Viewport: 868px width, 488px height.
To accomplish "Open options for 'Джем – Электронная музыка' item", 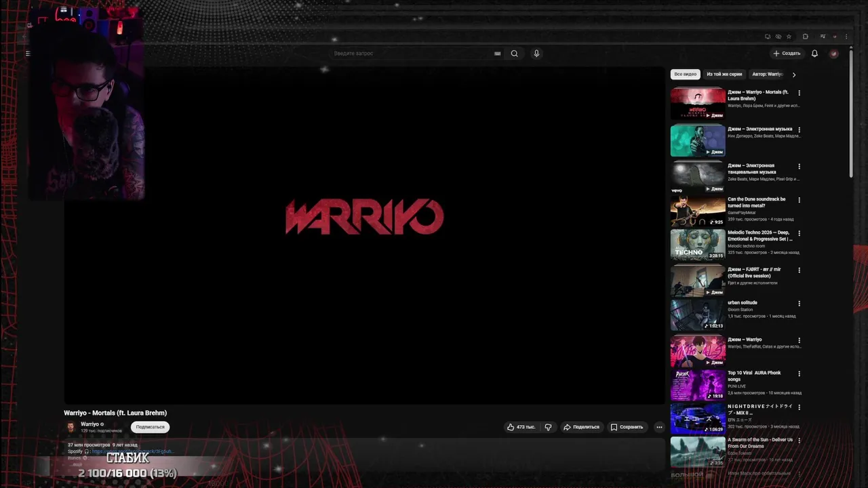I will click(799, 129).
